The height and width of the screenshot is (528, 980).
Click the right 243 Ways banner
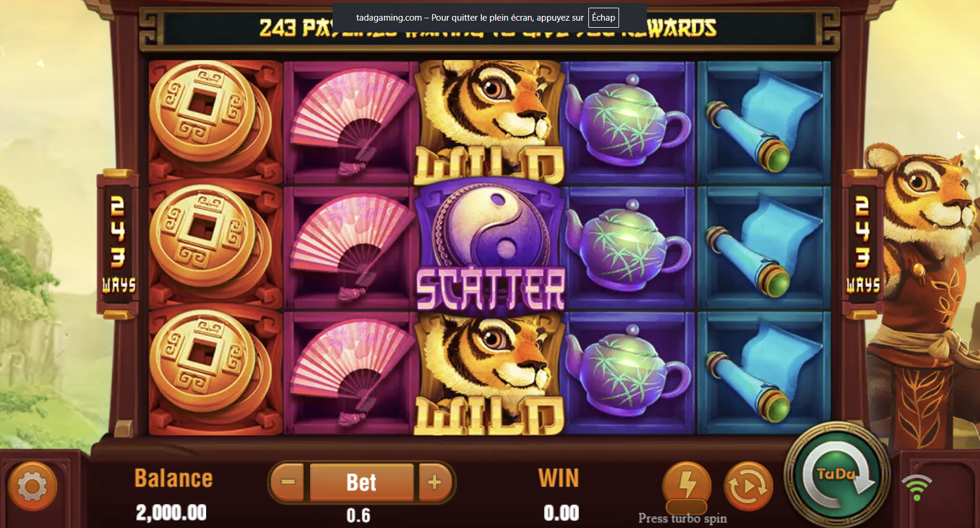pyautogui.click(x=863, y=244)
